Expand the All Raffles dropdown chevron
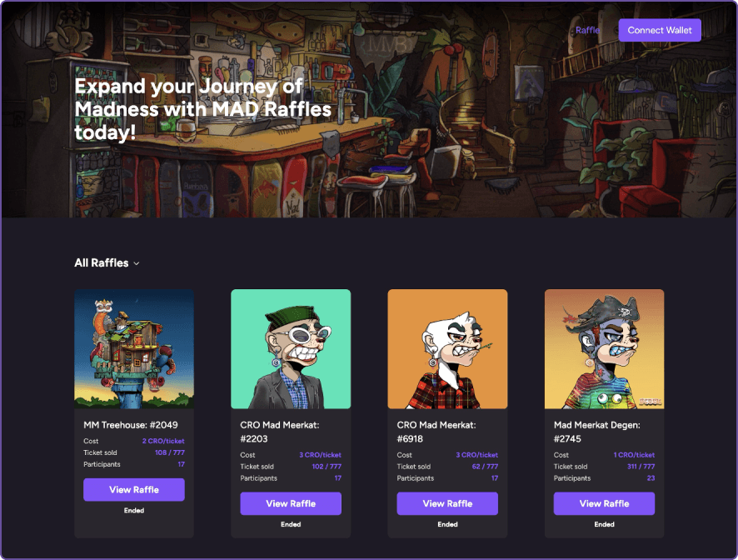738x560 pixels. [137, 263]
